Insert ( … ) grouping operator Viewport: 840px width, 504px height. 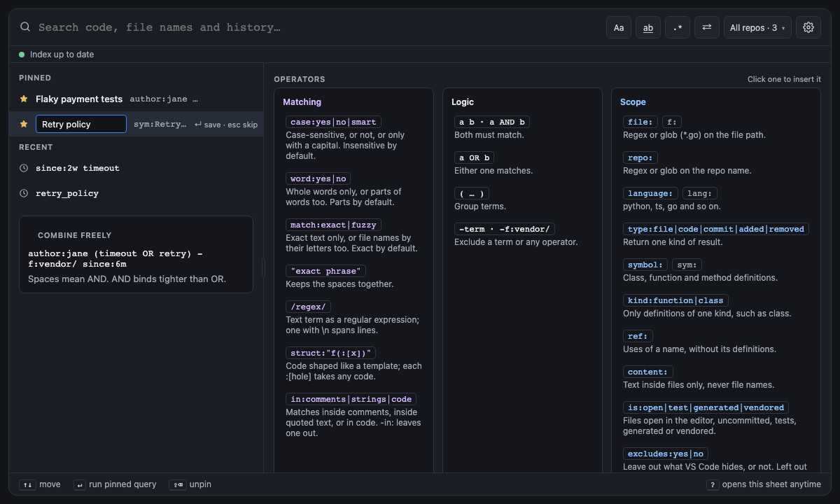[x=471, y=193]
